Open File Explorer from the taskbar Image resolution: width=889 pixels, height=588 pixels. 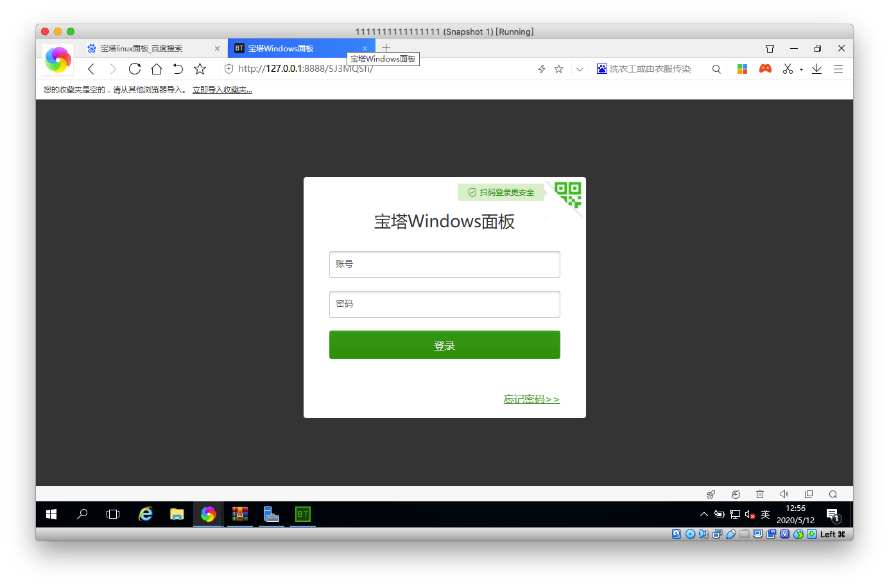[177, 514]
